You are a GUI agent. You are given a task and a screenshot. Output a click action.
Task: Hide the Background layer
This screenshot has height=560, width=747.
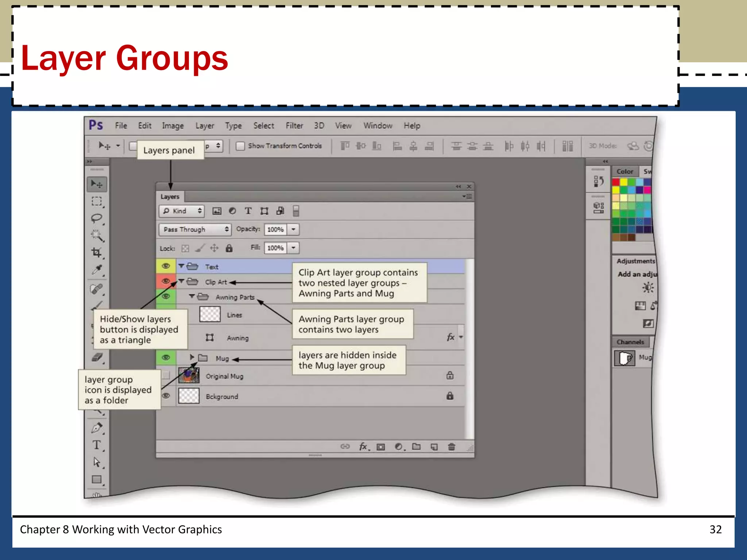[166, 396]
